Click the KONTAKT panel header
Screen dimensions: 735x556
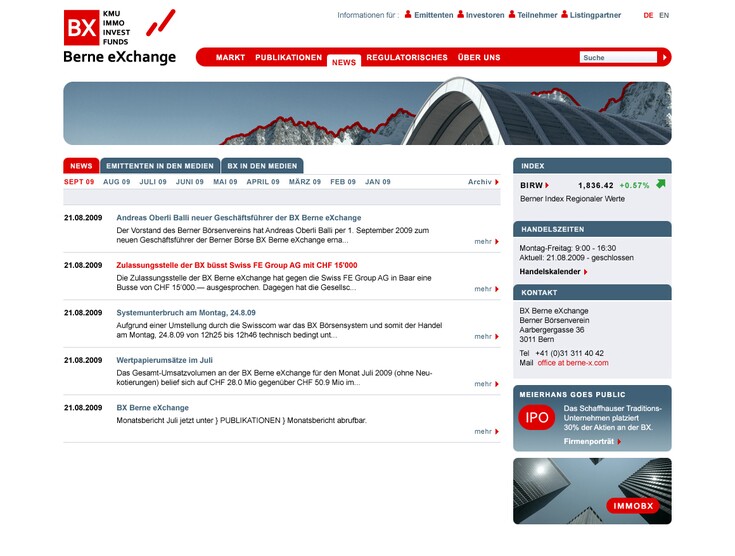[x=592, y=293]
